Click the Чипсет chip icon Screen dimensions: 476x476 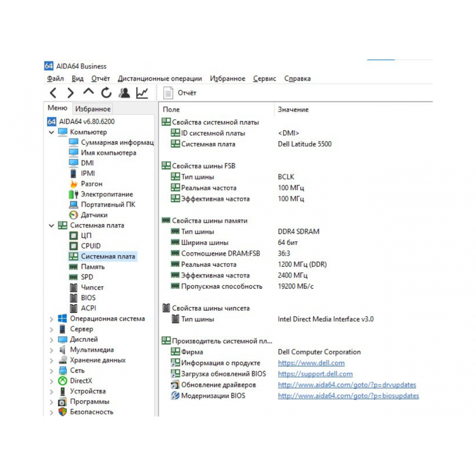[73, 288]
